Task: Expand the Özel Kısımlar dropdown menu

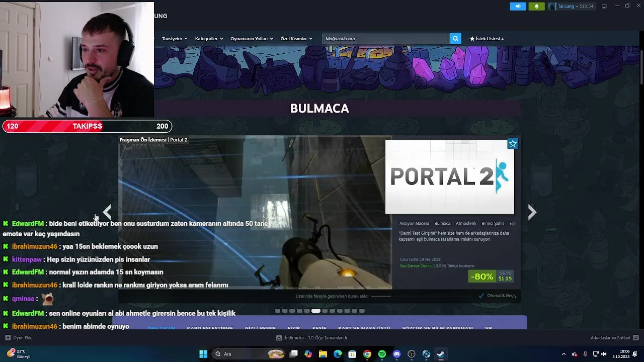Action: tap(296, 39)
